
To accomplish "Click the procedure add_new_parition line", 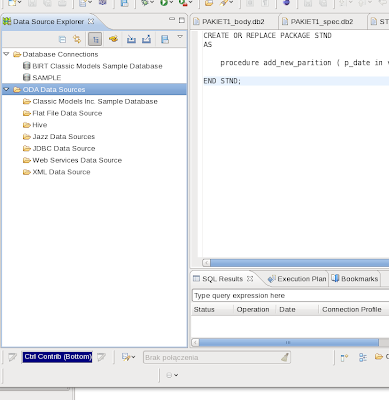I will (304, 63).
